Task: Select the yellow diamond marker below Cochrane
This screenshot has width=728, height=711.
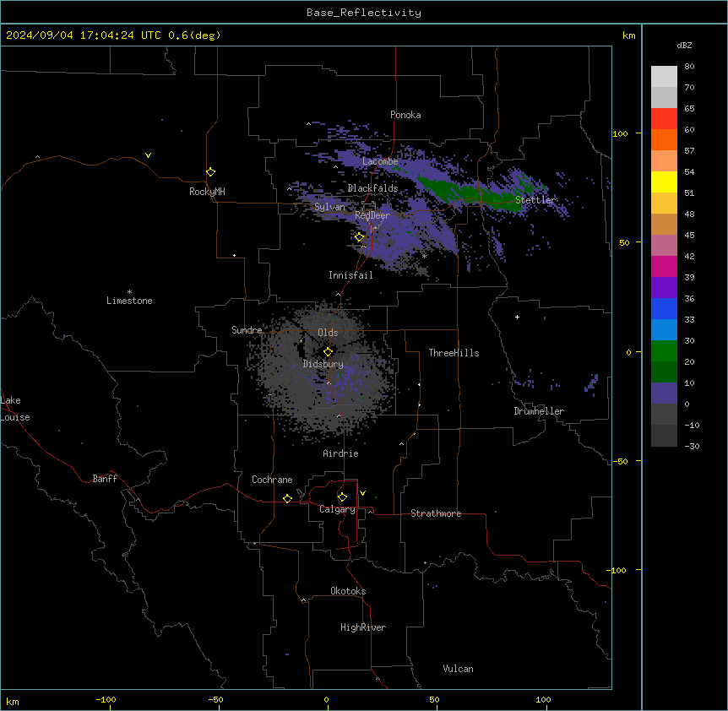Action: [287, 498]
